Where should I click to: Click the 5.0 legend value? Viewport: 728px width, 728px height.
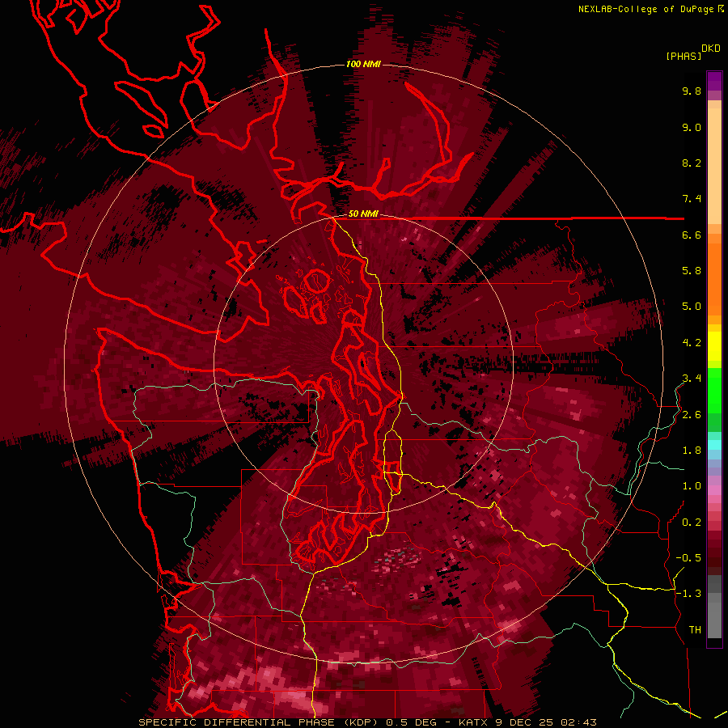(x=692, y=307)
